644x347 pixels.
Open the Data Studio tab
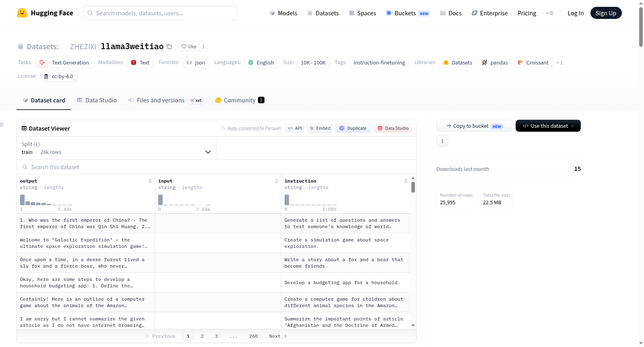(97, 100)
